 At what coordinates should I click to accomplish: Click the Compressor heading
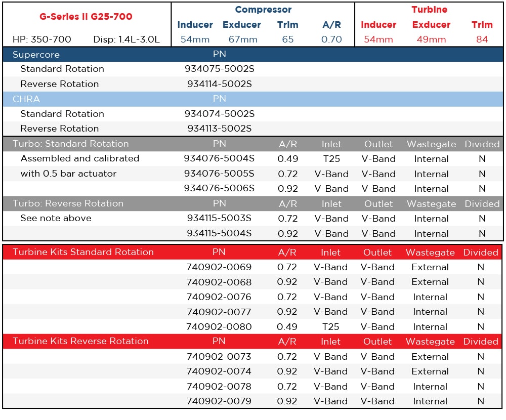coord(263,10)
